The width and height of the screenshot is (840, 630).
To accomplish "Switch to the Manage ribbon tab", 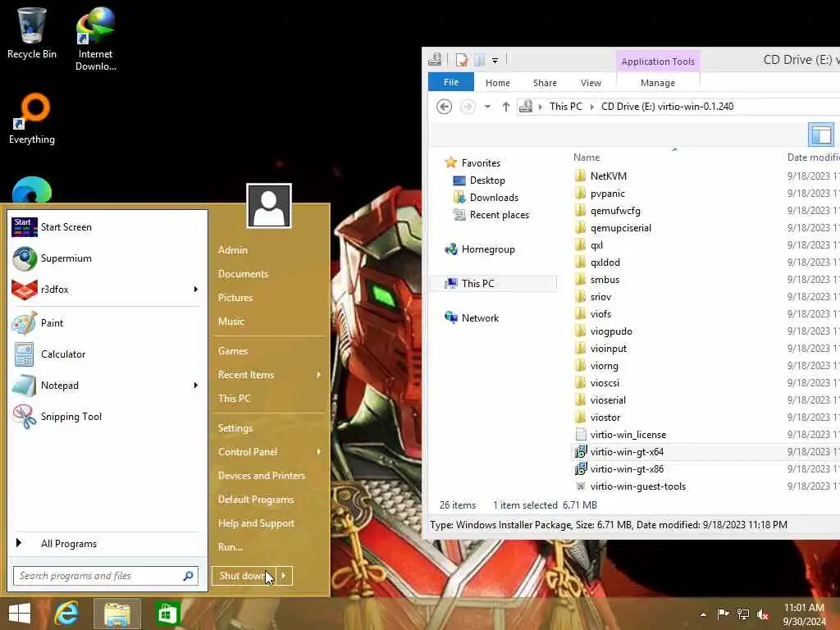I will [658, 83].
